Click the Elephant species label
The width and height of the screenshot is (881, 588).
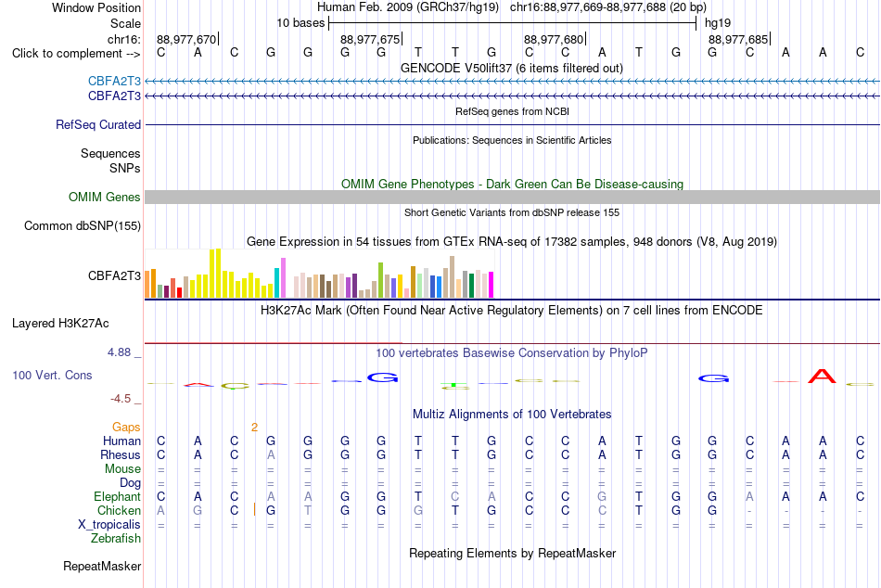click(x=117, y=496)
